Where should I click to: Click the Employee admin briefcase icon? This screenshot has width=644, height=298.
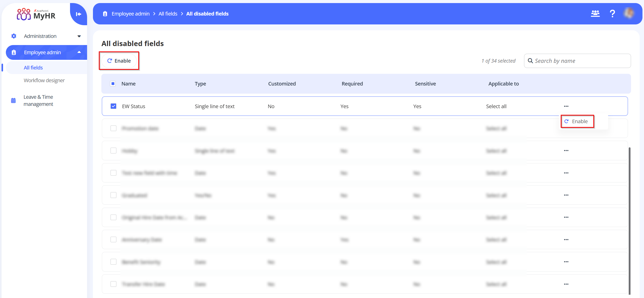pyautogui.click(x=13, y=52)
